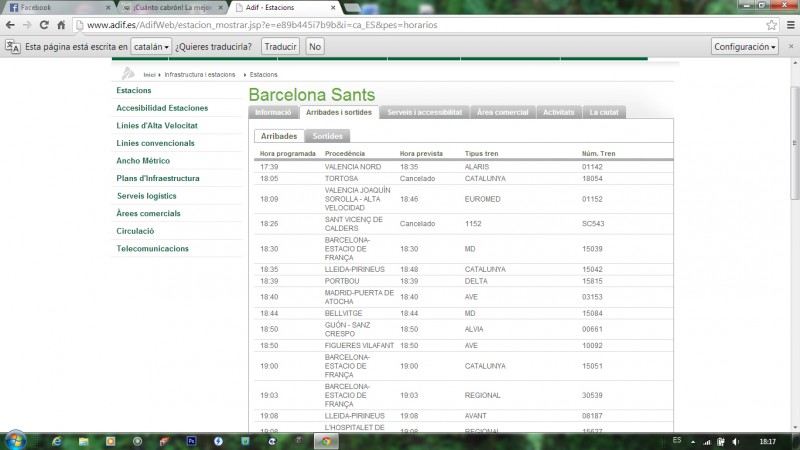Click the Estacions breadcrumb link

coord(263,74)
